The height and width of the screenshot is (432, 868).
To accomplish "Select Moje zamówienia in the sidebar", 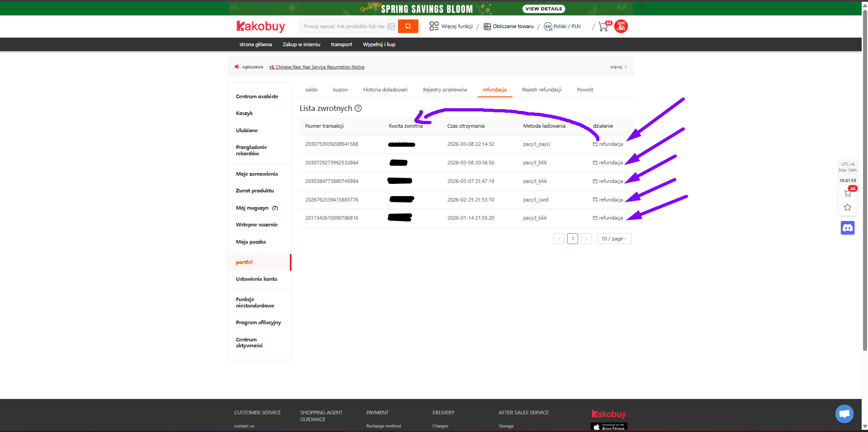I will (x=256, y=173).
